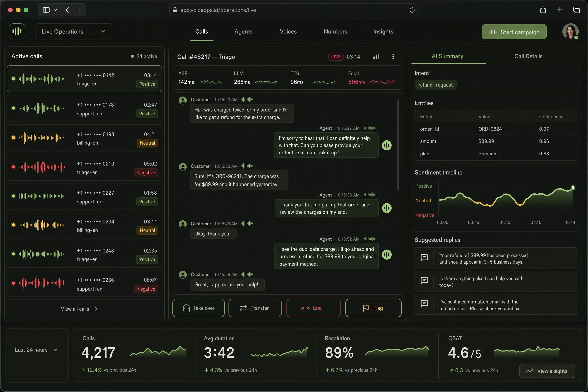The image size is (588, 392).
Task: Click the ASR 142ms latency metric
Action: (200, 78)
